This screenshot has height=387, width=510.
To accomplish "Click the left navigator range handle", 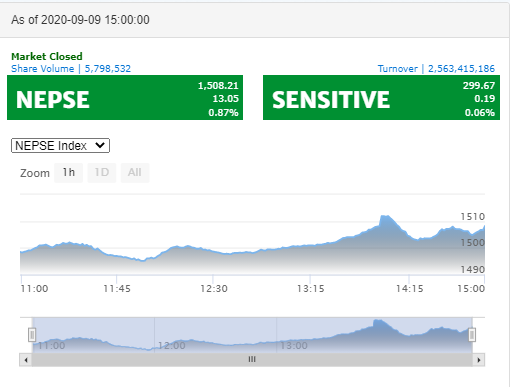I will [32, 335].
